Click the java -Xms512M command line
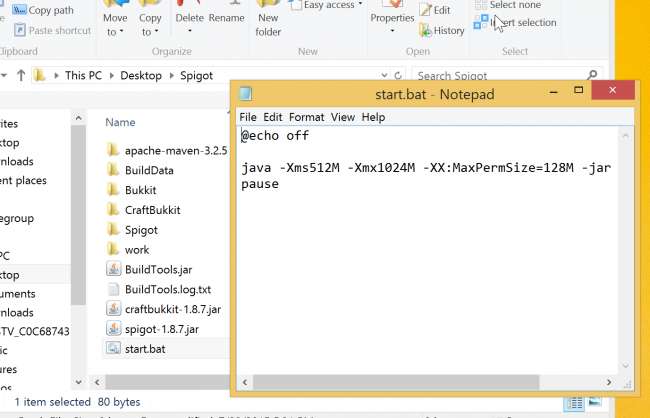 point(426,168)
